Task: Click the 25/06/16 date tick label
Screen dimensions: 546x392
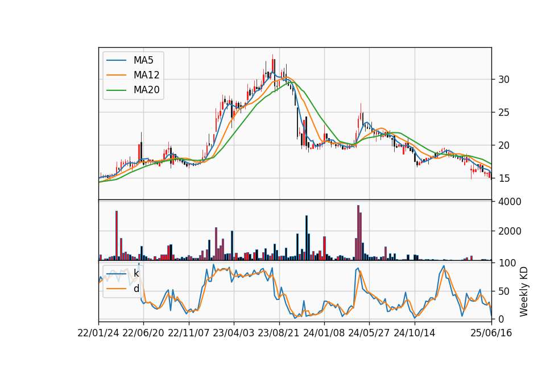Action: pos(491,333)
